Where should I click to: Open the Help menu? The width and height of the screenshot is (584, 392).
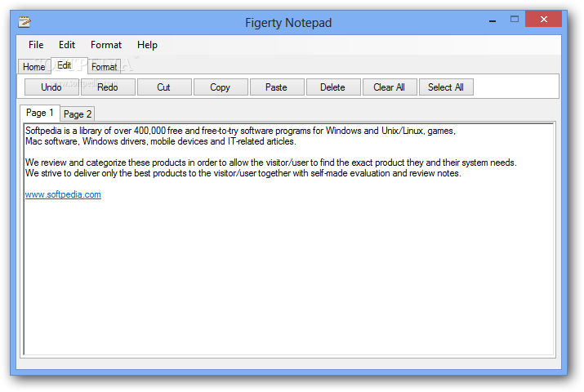tap(147, 45)
